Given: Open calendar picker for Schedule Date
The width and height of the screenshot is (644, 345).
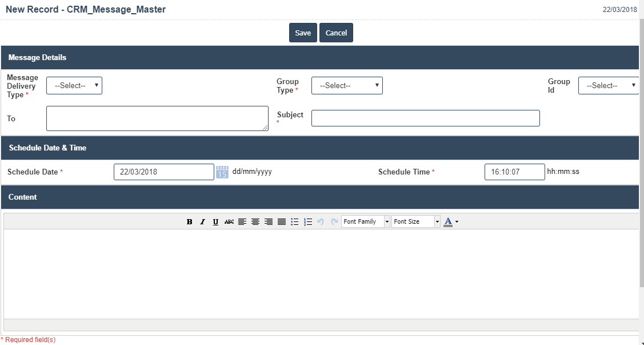Looking at the screenshot, I should [222, 172].
